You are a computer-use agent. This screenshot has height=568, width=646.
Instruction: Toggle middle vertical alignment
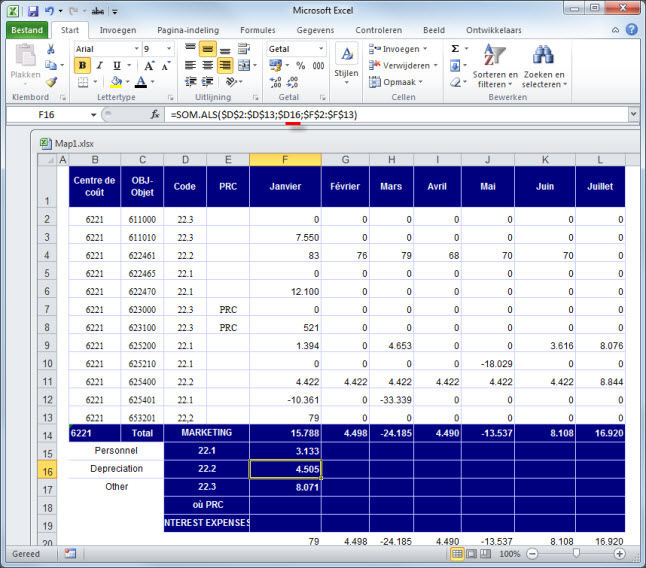208,49
